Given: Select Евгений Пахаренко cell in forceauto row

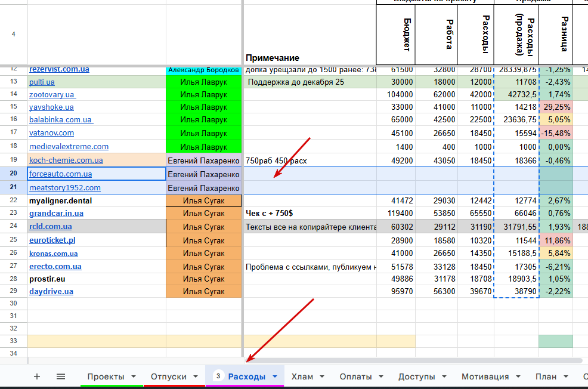Looking at the screenshot, I should tap(203, 174).
